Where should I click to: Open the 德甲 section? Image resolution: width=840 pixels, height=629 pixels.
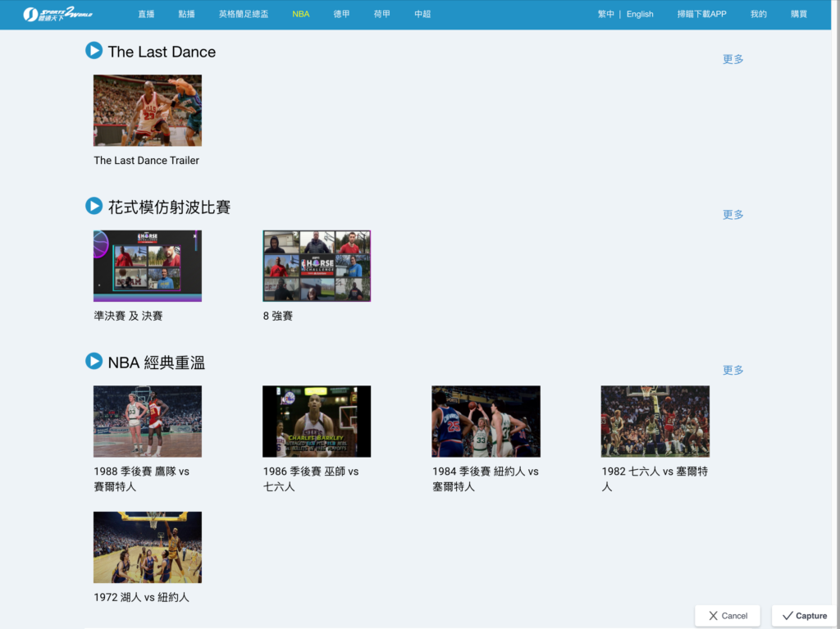341,14
